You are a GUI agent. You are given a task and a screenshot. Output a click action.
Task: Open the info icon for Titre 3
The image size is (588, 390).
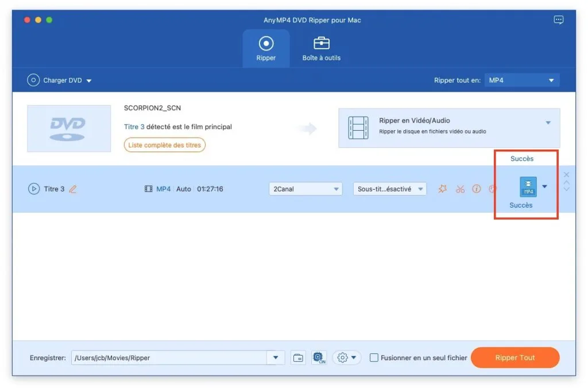pos(476,189)
